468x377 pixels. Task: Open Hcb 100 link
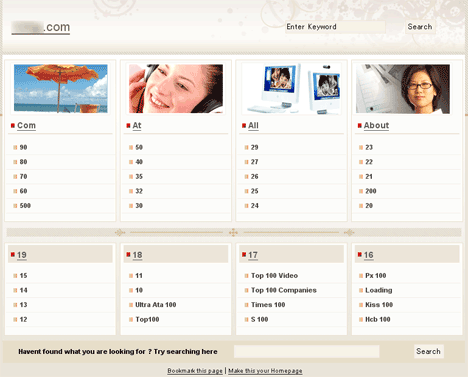378,319
